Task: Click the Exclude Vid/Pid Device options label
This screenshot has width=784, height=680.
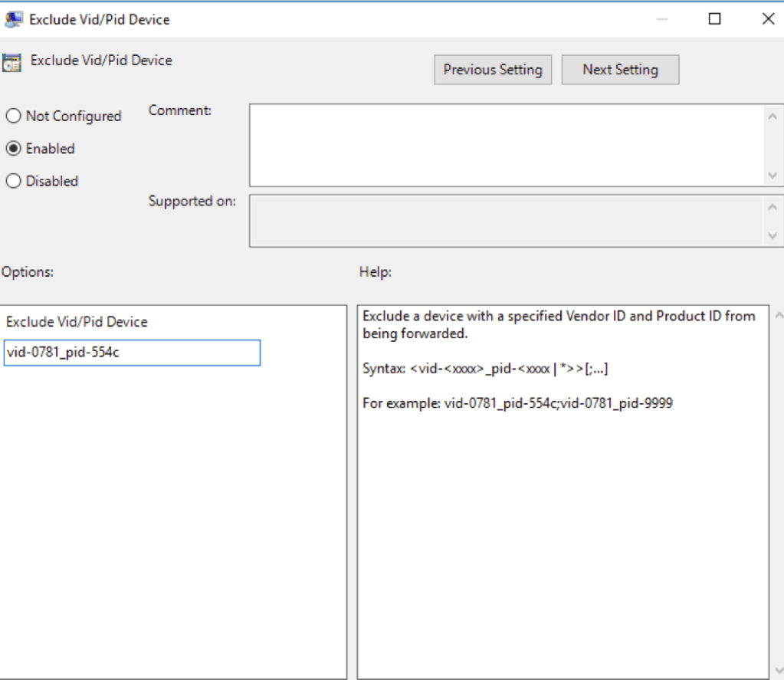Action: (77, 322)
